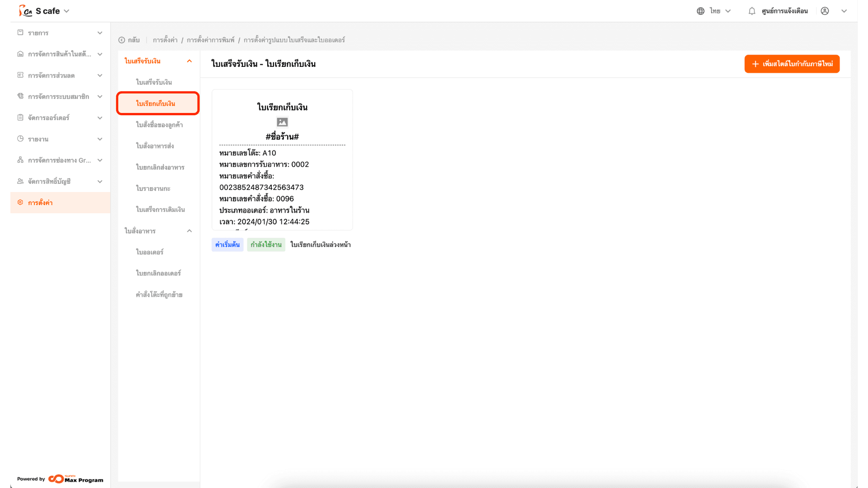868x488 pixels.
Task: Open the ใบเรียกเก็บเงิน receipt preview card
Action: (282, 160)
